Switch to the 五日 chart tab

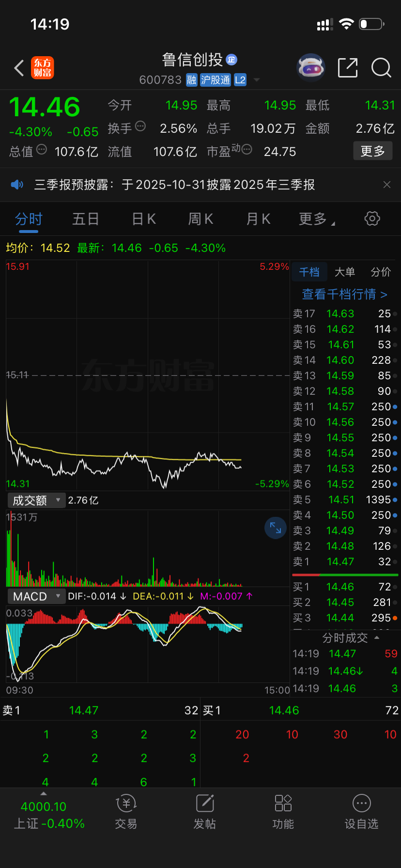86,219
